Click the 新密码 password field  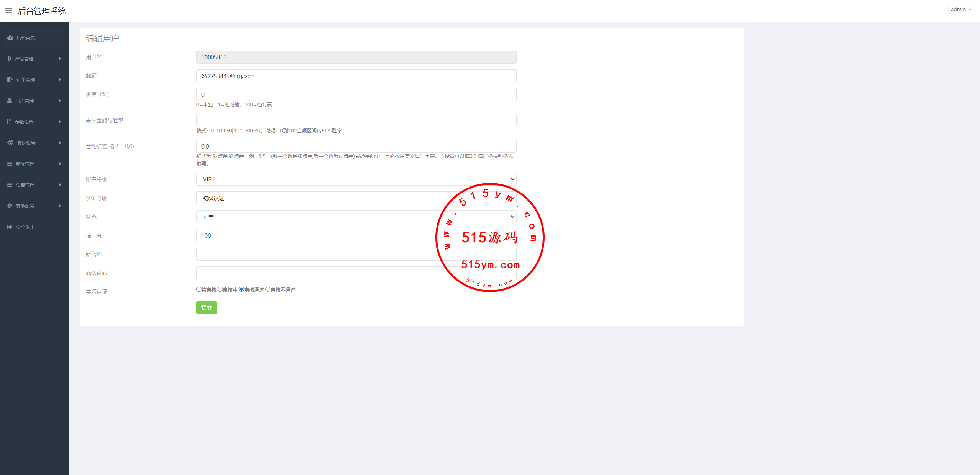(x=356, y=254)
